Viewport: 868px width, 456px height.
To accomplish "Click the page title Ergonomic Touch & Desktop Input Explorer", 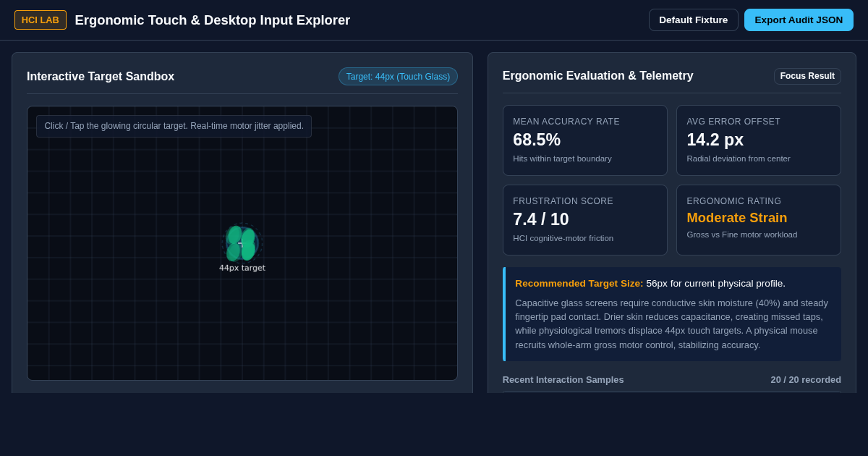I will (x=213, y=20).
